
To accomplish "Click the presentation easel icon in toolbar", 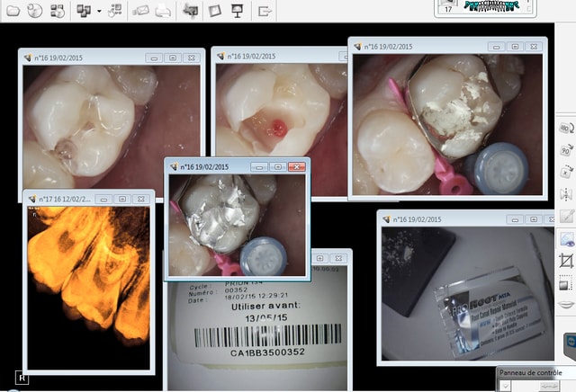I will pos(237,11).
